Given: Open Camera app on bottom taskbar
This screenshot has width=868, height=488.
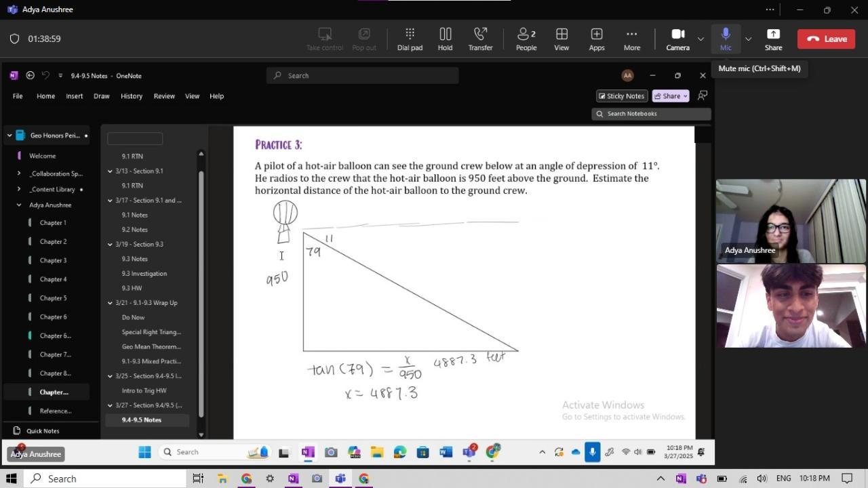Looking at the screenshot, I should [x=317, y=479].
